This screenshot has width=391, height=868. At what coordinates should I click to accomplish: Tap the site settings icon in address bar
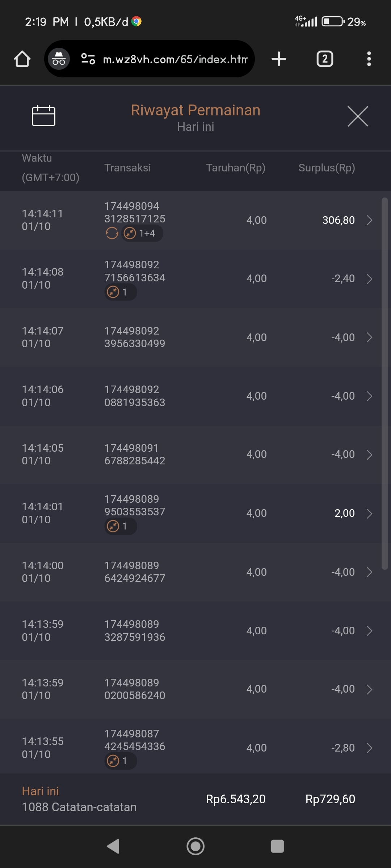coord(88,59)
